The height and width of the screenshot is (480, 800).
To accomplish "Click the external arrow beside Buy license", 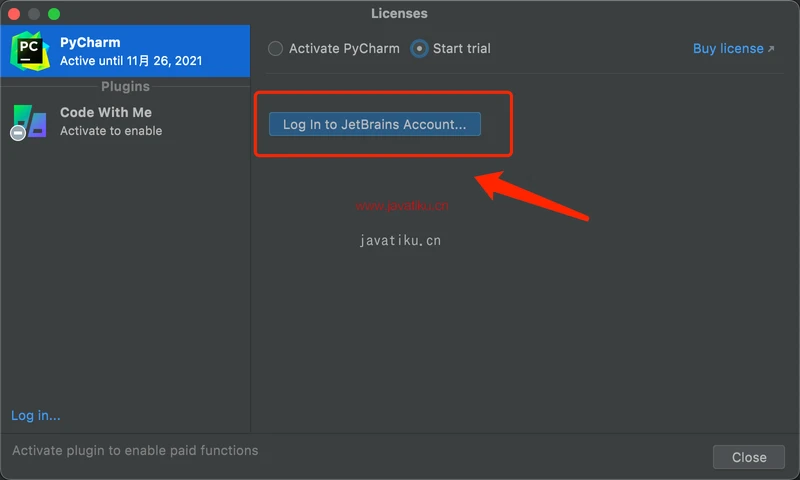I will click(771, 49).
